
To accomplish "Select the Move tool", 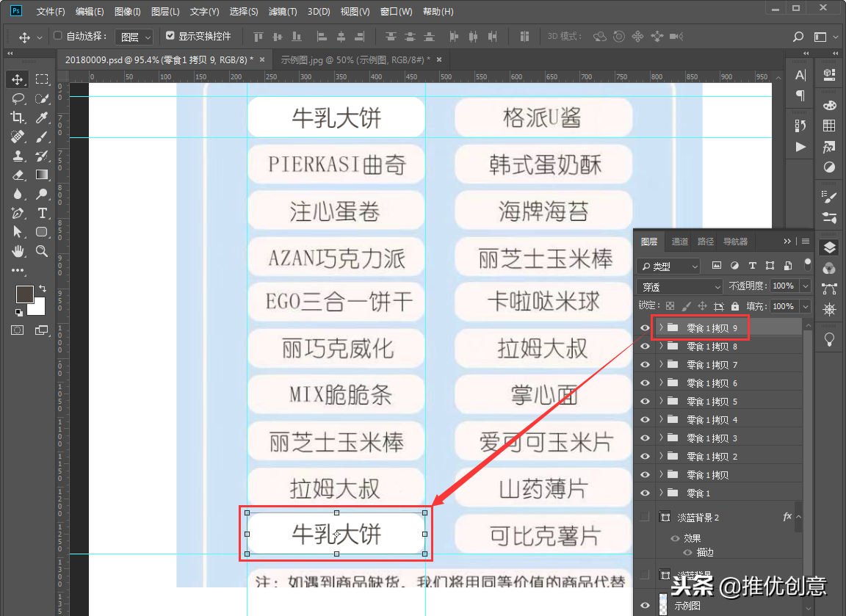I will click(18, 79).
